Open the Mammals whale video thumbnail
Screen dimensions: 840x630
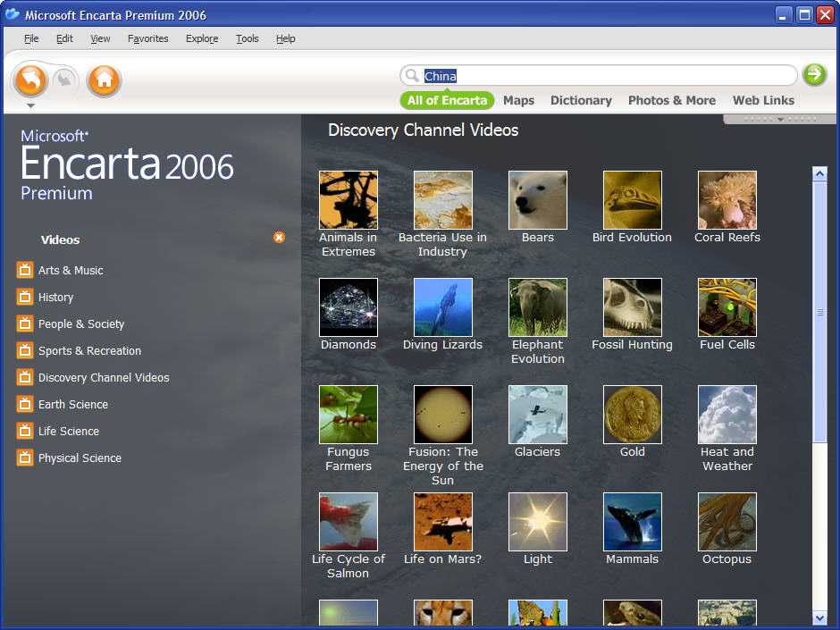(x=633, y=521)
